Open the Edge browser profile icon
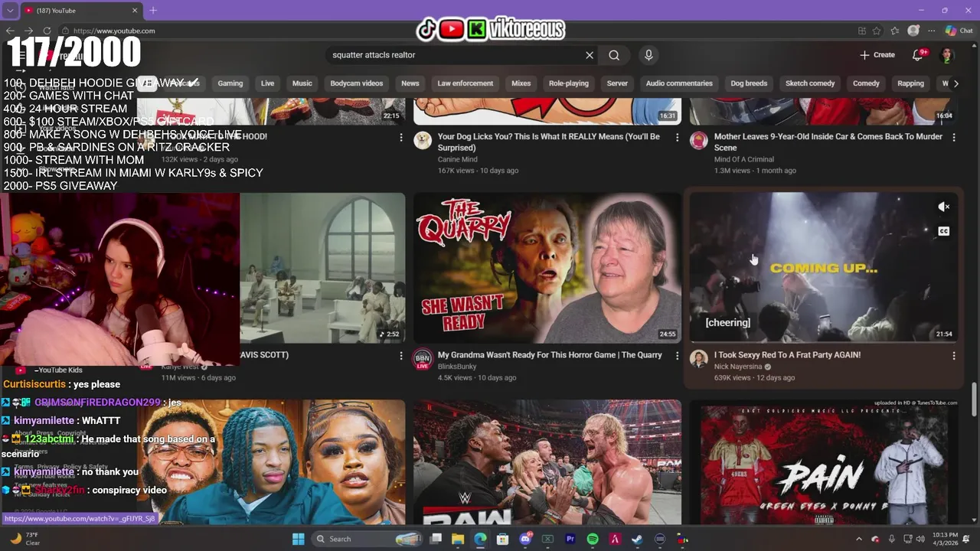This screenshot has width=980, height=551. click(x=913, y=31)
